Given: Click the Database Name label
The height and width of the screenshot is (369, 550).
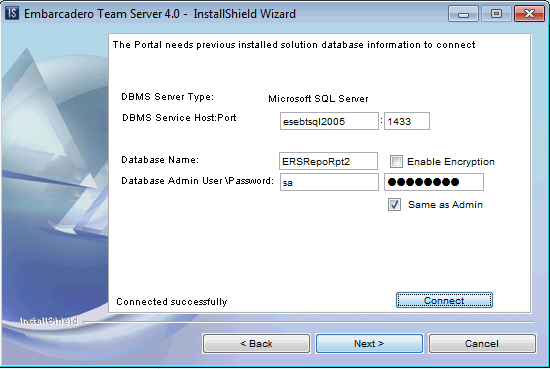Looking at the screenshot, I should 160,160.
